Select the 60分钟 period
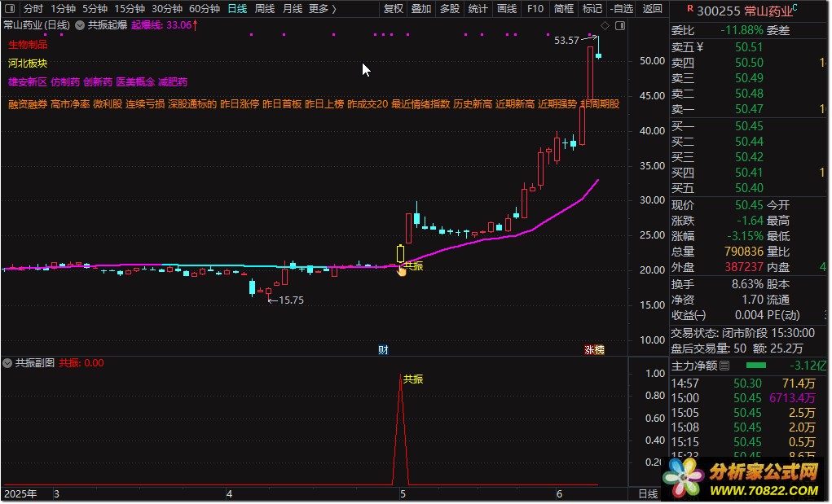This screenshot has height=504, width=832. tap(205, 8)
